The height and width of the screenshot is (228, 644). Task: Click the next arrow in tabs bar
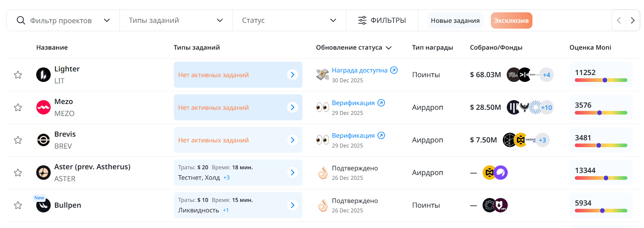[x=633, y=20]
